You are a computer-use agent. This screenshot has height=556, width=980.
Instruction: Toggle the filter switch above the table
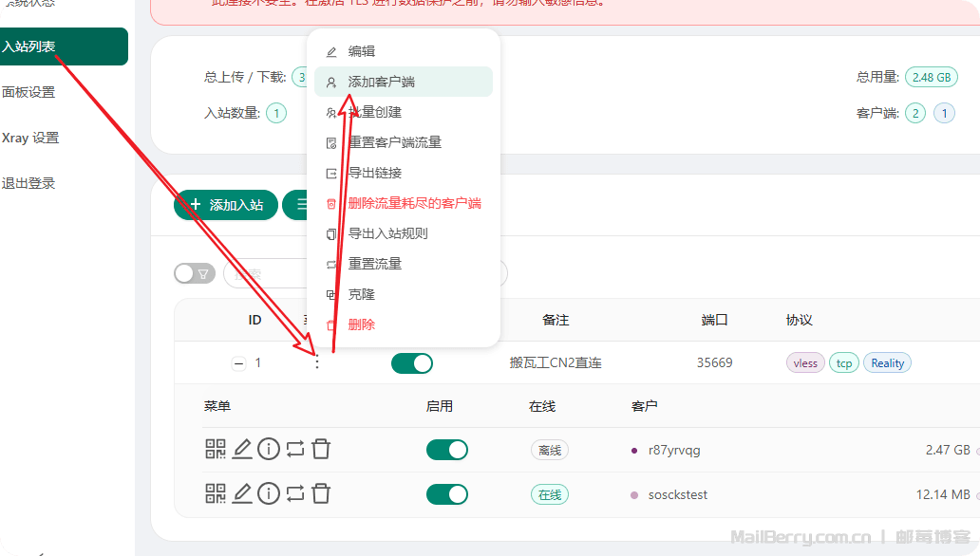pyautogui.click(x=195, y=274)
